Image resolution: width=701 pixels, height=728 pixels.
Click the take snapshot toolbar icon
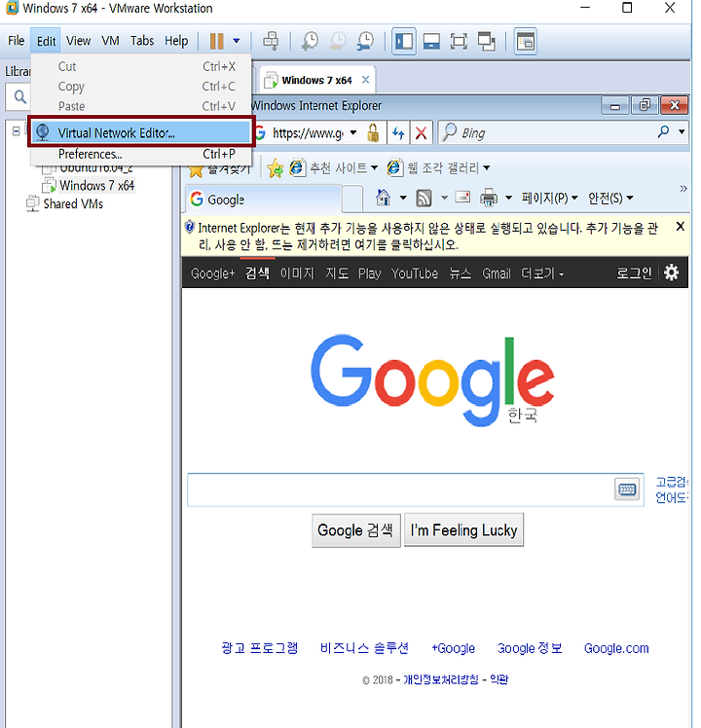pyautogui.click(x=310, y=41)
